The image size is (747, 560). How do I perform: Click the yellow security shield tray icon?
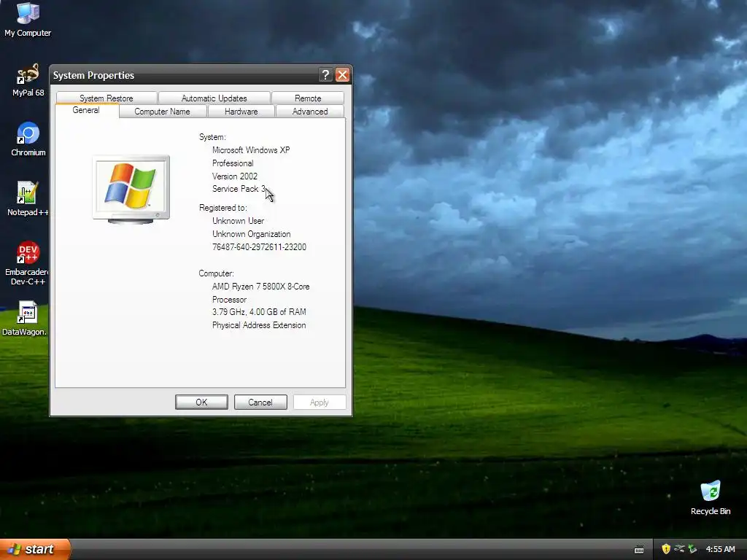(x=665, y=549)
